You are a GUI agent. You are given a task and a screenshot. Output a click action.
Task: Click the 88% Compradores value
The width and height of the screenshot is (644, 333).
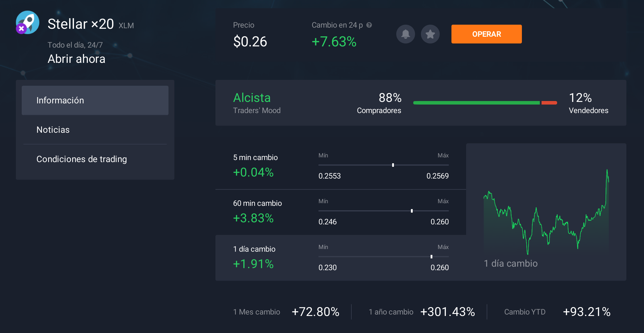[390, 97]
